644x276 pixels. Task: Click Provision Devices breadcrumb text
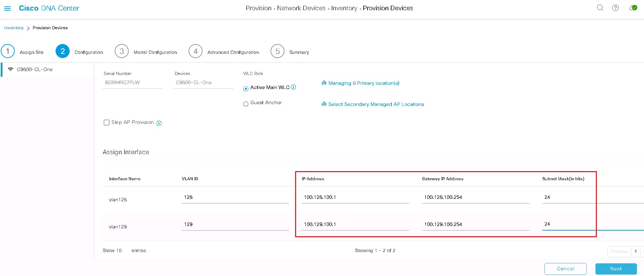[x=50, y=28]
